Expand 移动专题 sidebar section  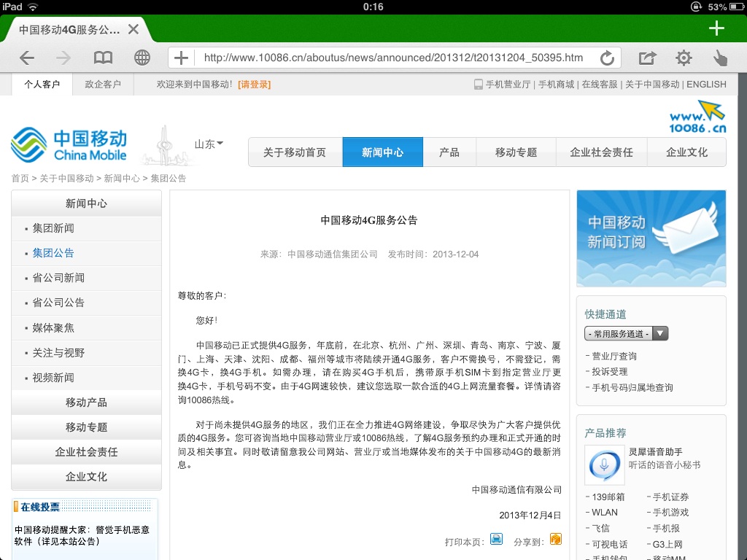[x=86, y=427]
